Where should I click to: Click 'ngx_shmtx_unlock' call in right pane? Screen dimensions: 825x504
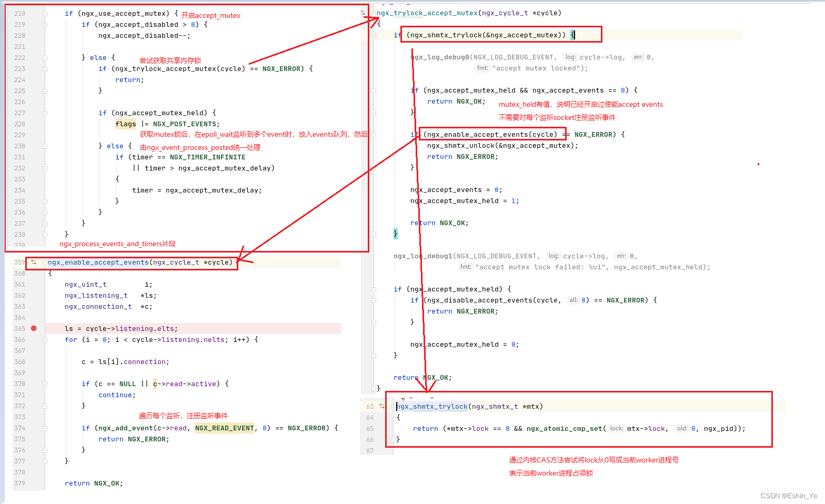point(461,146)
